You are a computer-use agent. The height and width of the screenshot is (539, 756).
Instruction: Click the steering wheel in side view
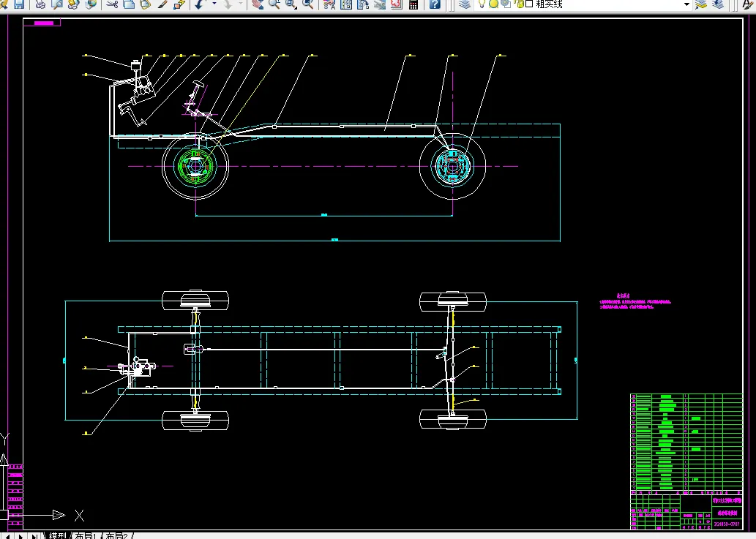[x=198, y=85]
